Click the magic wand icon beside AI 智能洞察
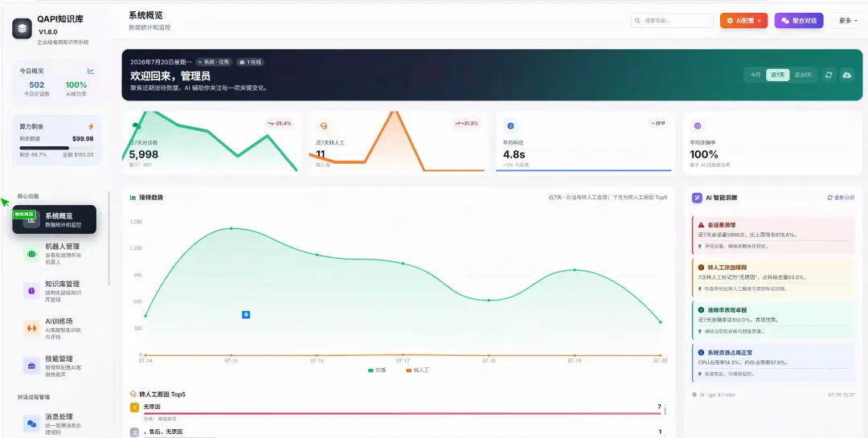This screenshot has width=868, height=438. 696,198
